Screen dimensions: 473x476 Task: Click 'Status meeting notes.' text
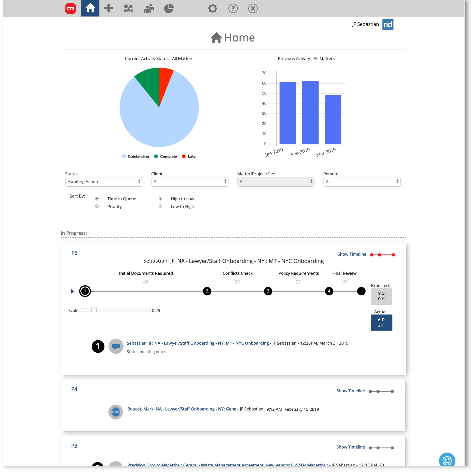click(147, 351)
